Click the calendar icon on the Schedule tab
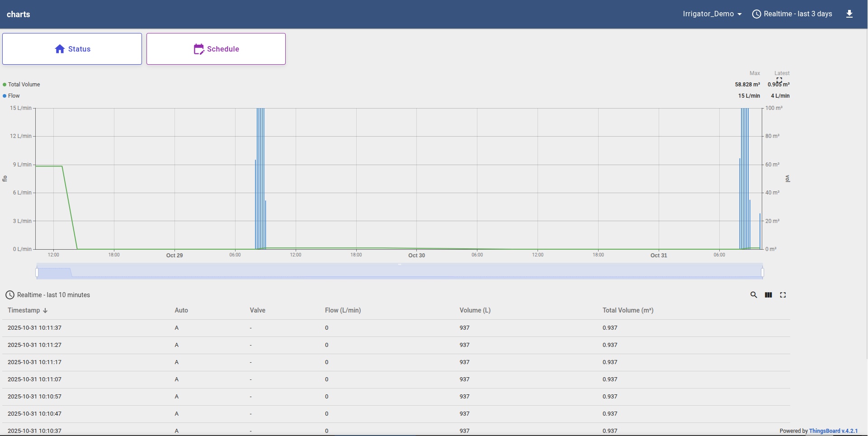Image resolution: width=868 pixels, height=436 pixels. tap(199, 49)
